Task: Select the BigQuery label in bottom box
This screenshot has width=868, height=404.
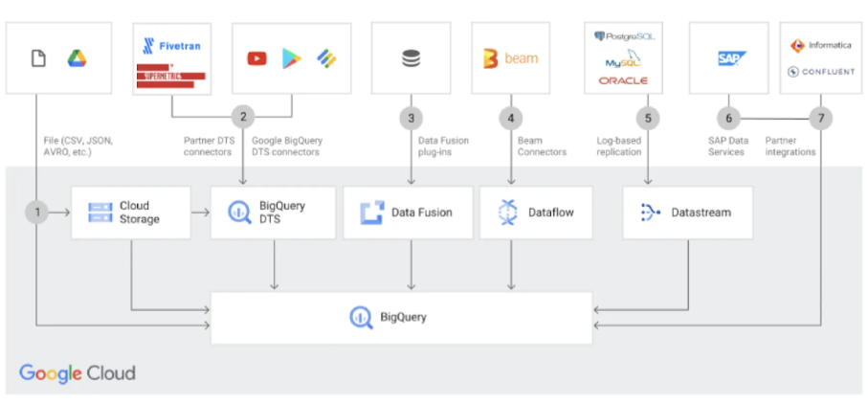Action: coord(403,318)
